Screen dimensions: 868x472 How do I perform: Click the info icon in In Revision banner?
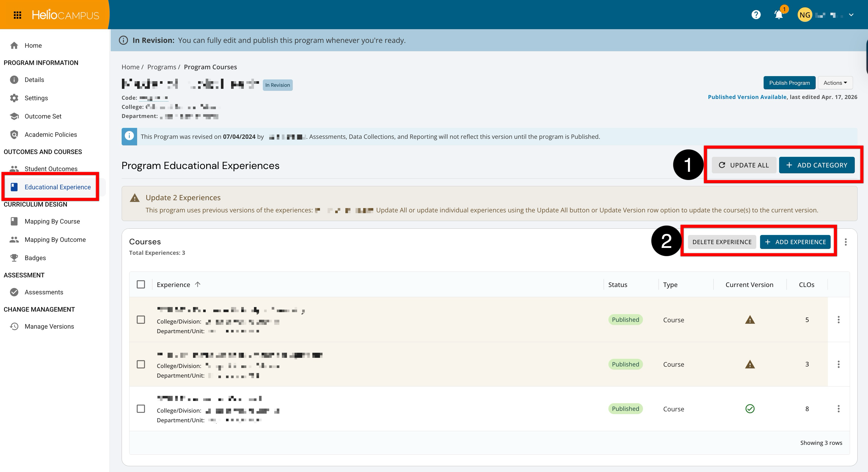tap(123, 40)
